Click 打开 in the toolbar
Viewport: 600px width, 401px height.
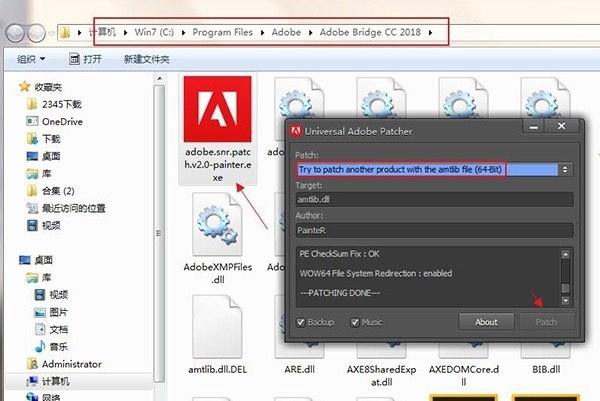[x=85, y=59]
